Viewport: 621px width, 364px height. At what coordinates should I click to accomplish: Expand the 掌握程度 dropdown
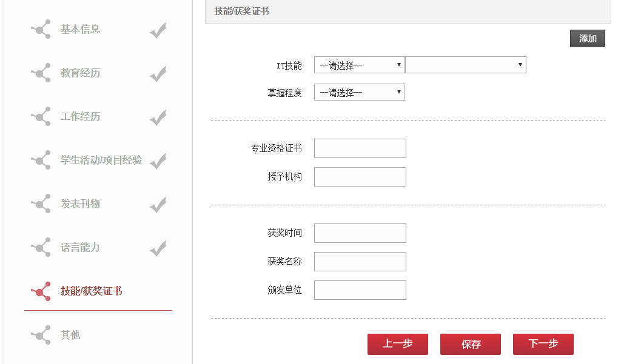pos(359,93)
